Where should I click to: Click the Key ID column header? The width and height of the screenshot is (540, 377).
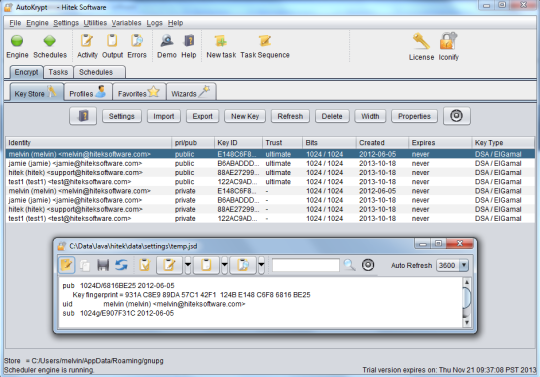[238, 143]
